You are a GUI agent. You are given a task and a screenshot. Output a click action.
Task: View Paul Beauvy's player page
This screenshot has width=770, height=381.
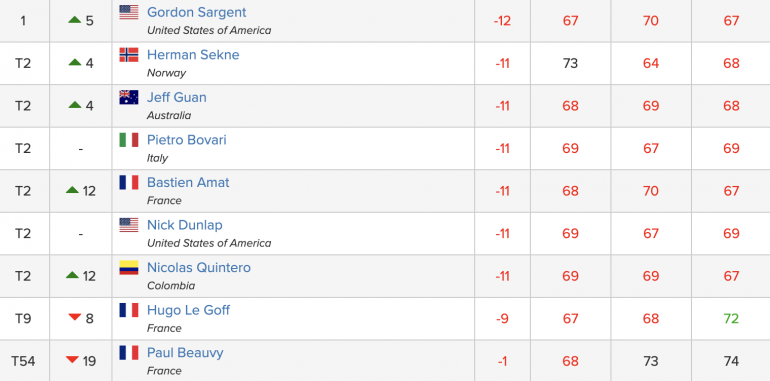pyautogui.click(x=185, y=353)
